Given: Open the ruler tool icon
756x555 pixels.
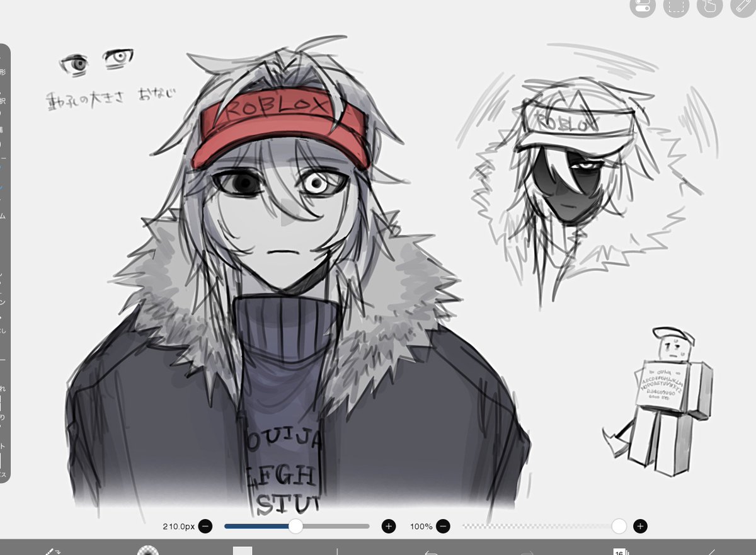Looking at the screenshot, I should pos(743,6).
